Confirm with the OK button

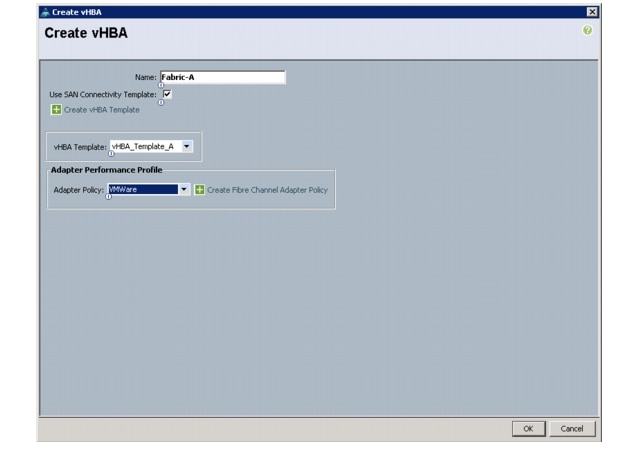click(x=529, y=429)
